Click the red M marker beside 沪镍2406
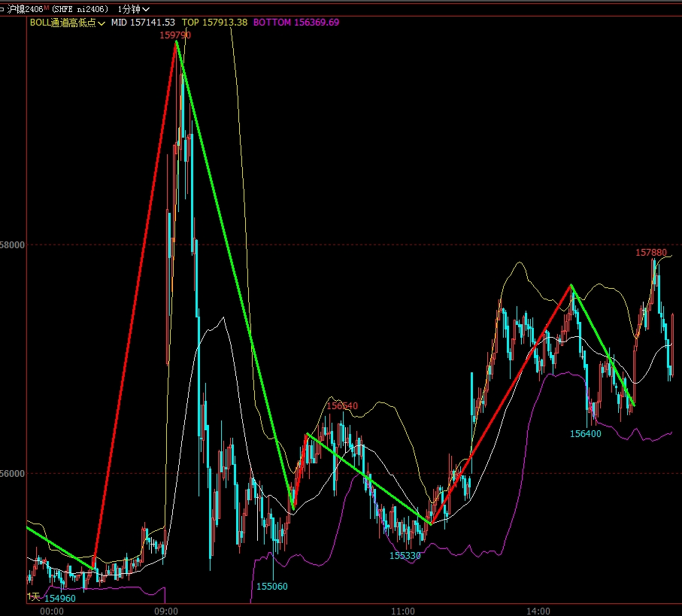The height and width of the screenshot is (616, 682). point(47,7)
